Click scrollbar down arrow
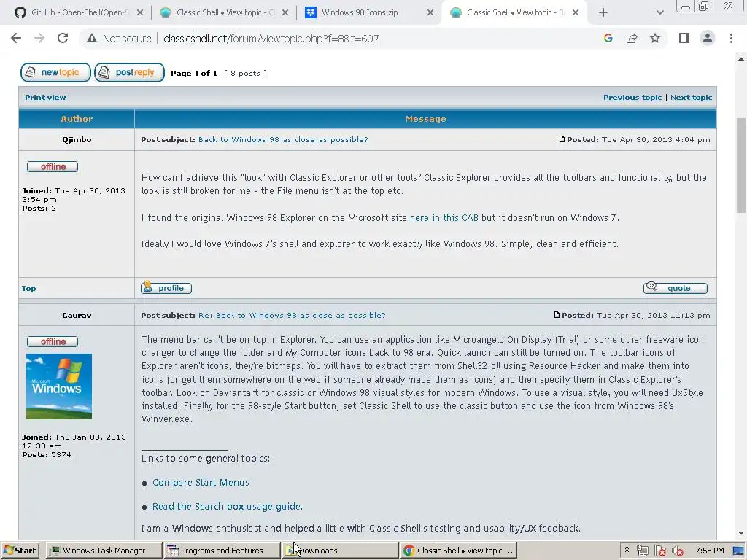Viewport: 747px width, 560px height. (x=741, y=534)
